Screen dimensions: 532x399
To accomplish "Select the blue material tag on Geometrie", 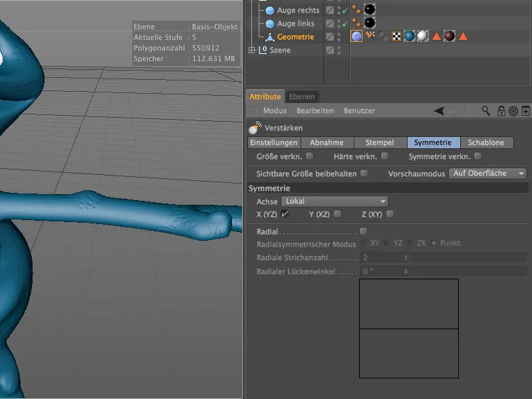I will [x=410, y=36].
